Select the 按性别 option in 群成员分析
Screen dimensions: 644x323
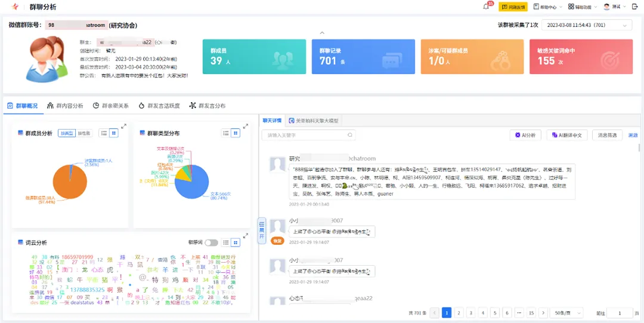[x=84, y=133]
